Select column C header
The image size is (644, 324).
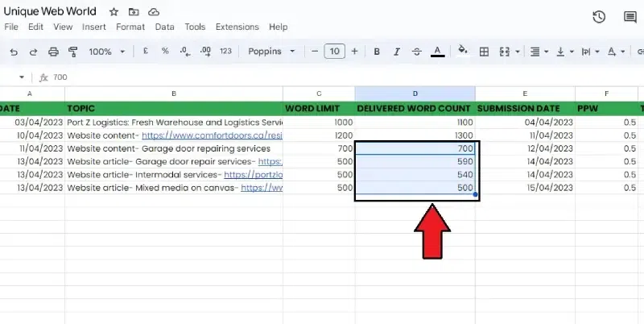click(x=319, y=93)
